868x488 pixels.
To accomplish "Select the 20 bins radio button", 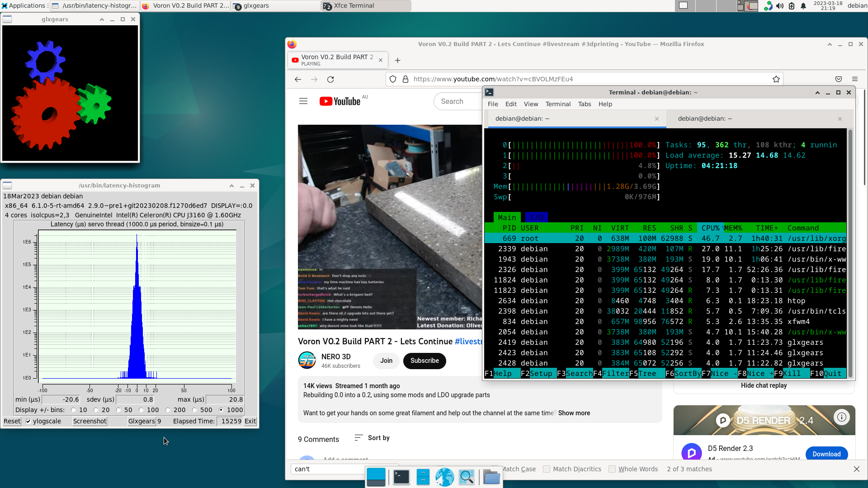I will (x=96, y=410).
